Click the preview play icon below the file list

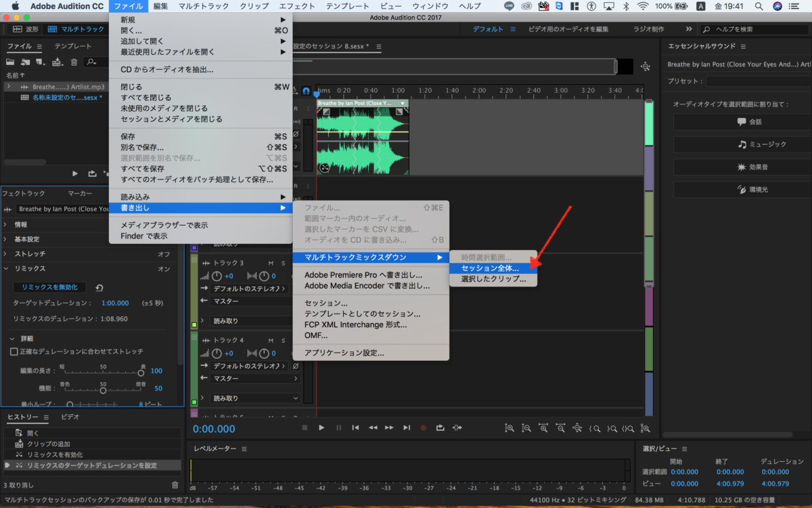75,173
